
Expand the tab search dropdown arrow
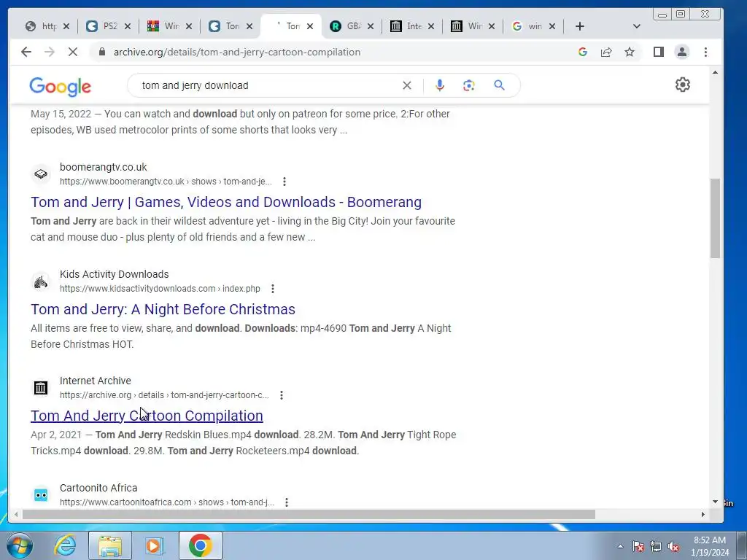636,26
